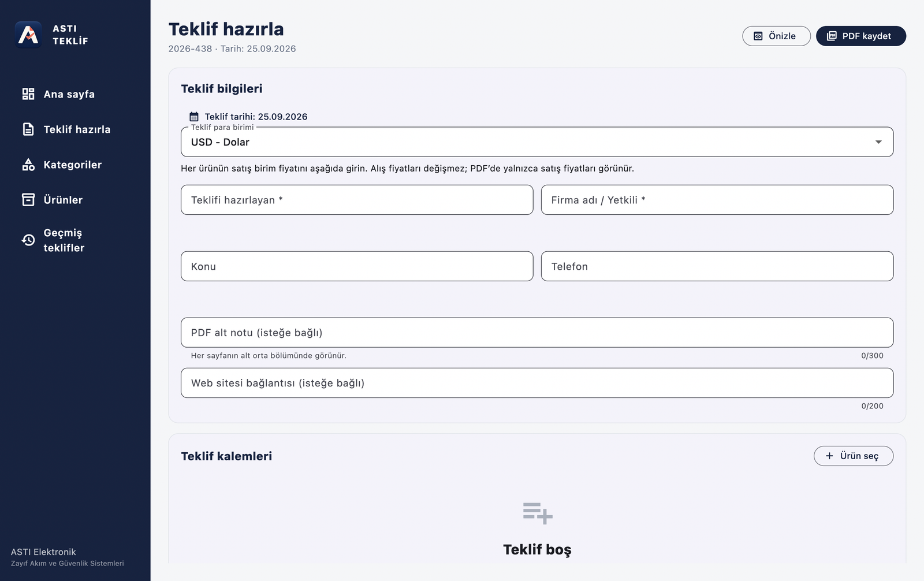924x581 pixels.
Task: Click into the Firma adı / Yetkili field
Action: (717, 200)
